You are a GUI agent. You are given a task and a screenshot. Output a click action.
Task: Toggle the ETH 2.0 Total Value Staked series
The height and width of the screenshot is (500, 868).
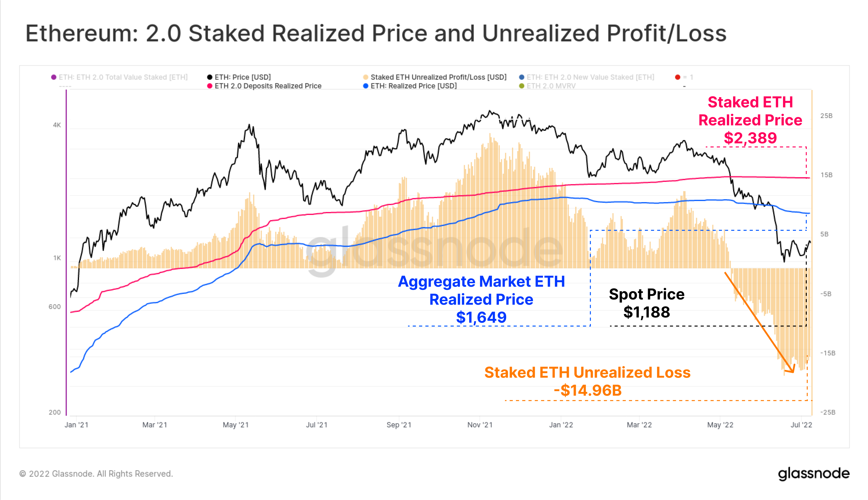click(123, 77)
